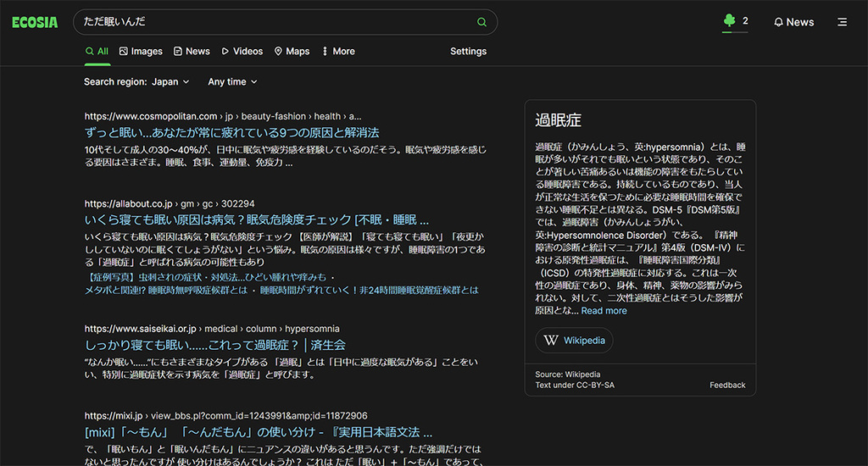This screenshot has height=466, width=868.
Task: Open the allabout result いくら寝ても眠い
Action: point(256,220)
